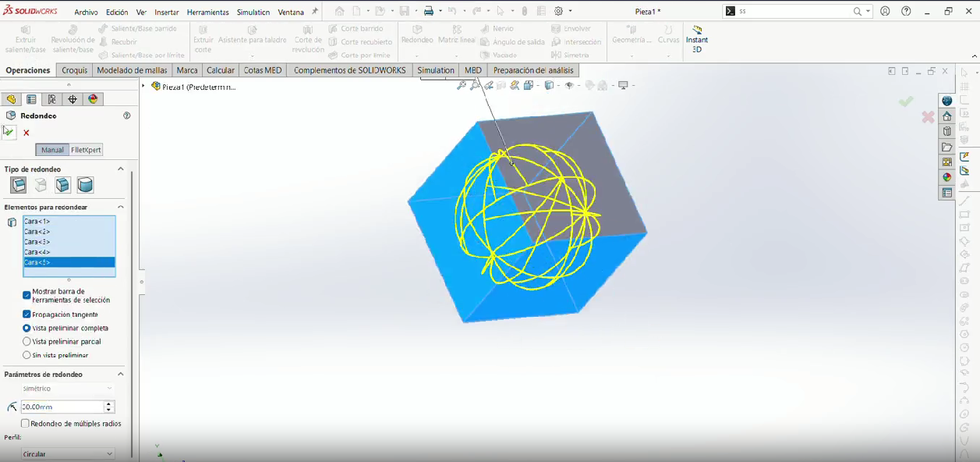The image size is (980, 462).
Task: Cancel the Redondeo with the red X
Action: click(x=27, y=133)
